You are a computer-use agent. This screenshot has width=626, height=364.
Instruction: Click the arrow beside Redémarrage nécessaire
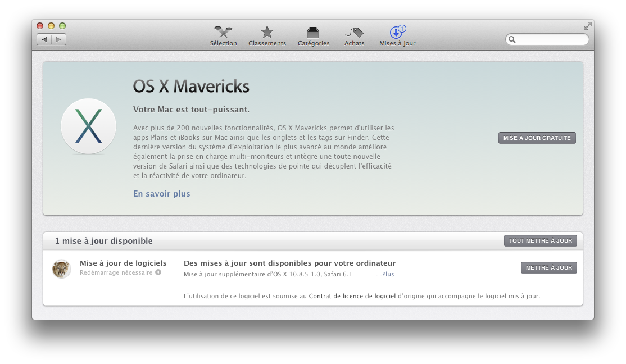(158, 272)
